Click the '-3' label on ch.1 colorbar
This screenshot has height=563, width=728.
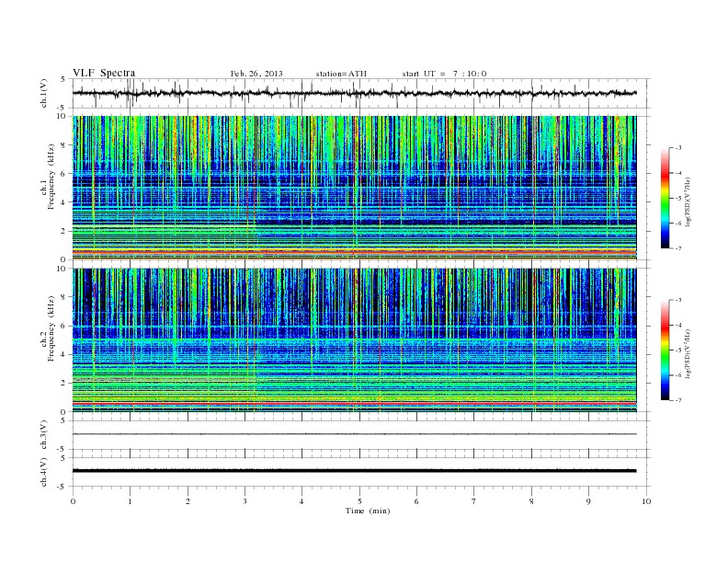coord(677,148)
